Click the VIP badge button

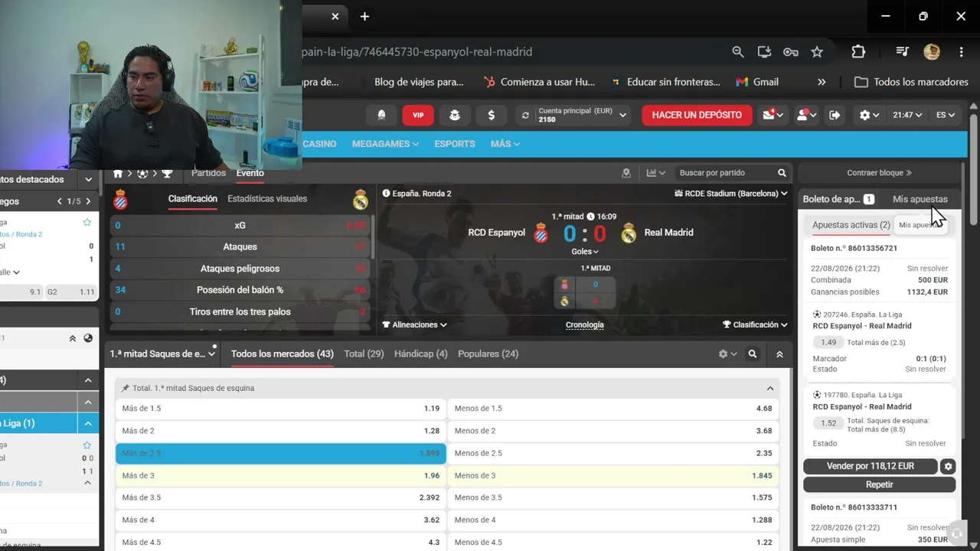418,115
